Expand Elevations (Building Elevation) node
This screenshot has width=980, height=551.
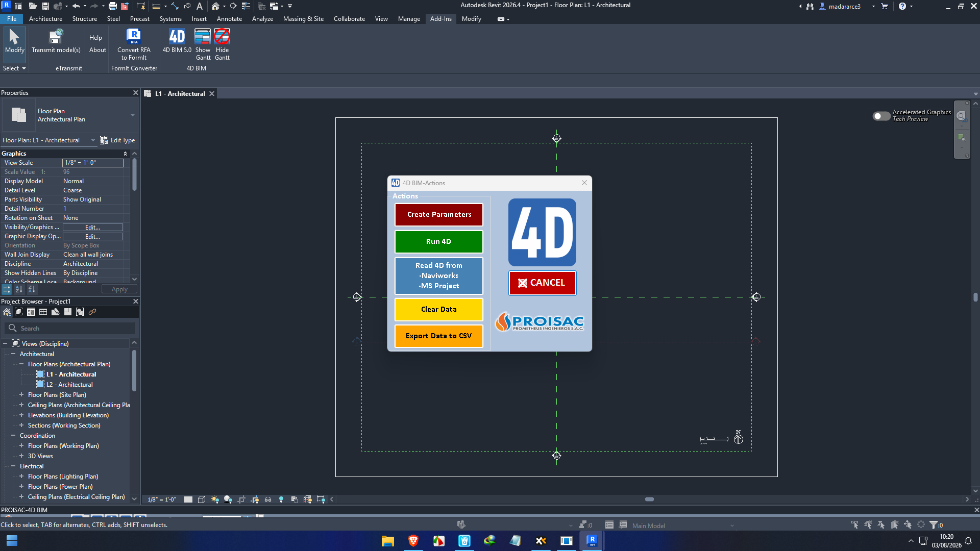(x=21, y=415)
